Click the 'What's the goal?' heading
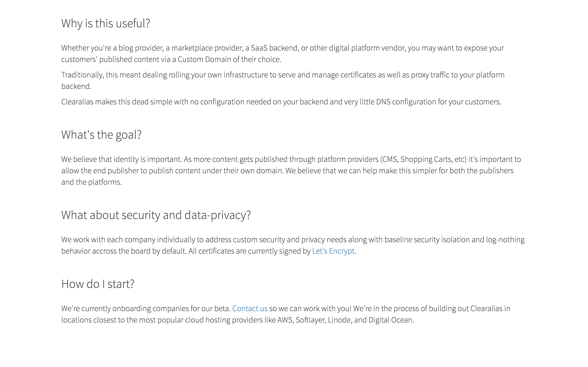This screenshot has width=588, height=367. [x=101, y=135]
